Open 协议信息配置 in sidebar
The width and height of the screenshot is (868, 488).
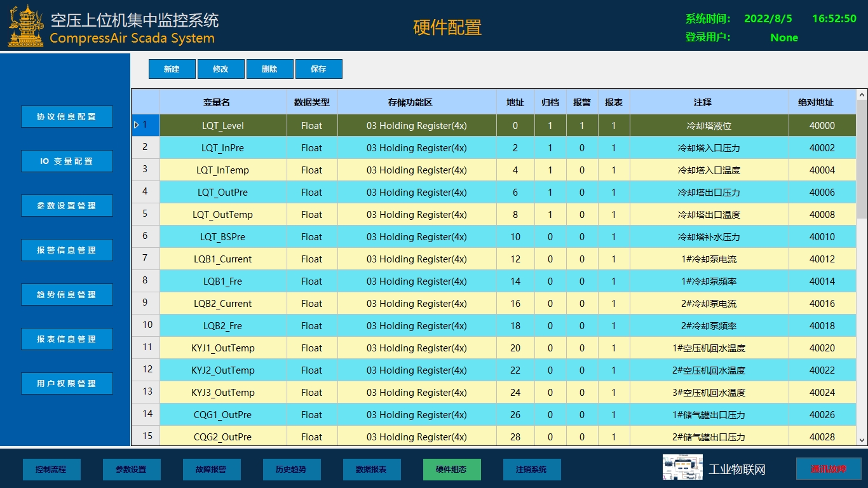coord(67,117)
